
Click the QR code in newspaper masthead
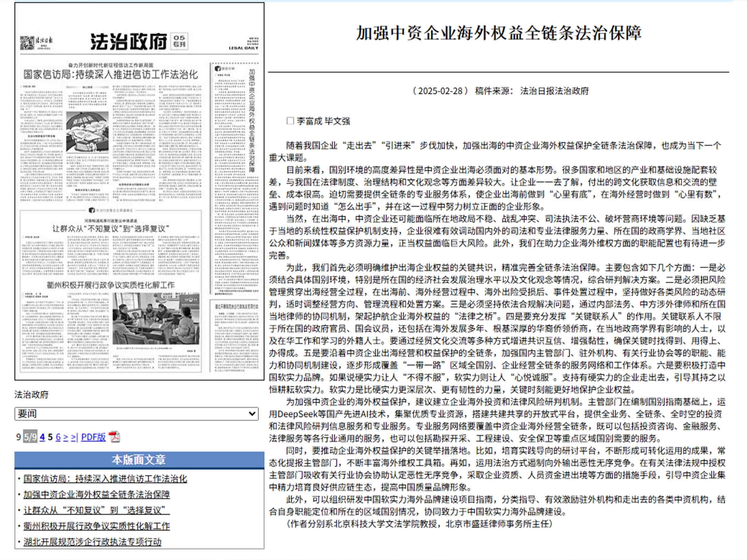(27, 43)
